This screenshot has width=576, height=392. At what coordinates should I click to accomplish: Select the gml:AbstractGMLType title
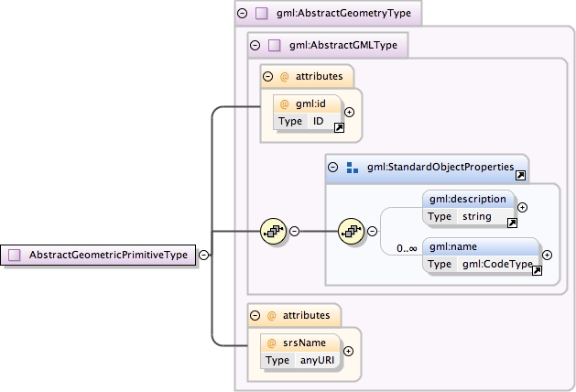tap(343, 45)
